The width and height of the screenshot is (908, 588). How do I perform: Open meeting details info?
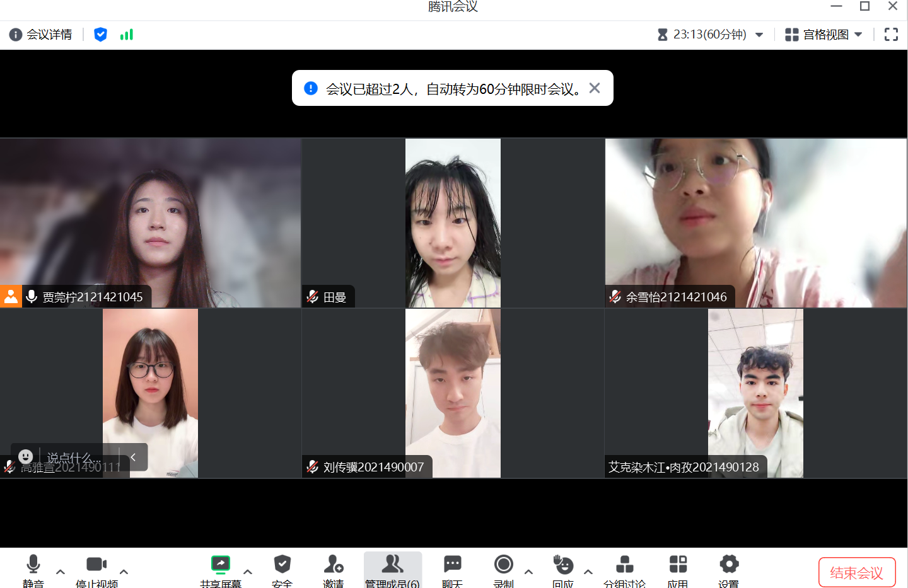click(x=41, y=35)
